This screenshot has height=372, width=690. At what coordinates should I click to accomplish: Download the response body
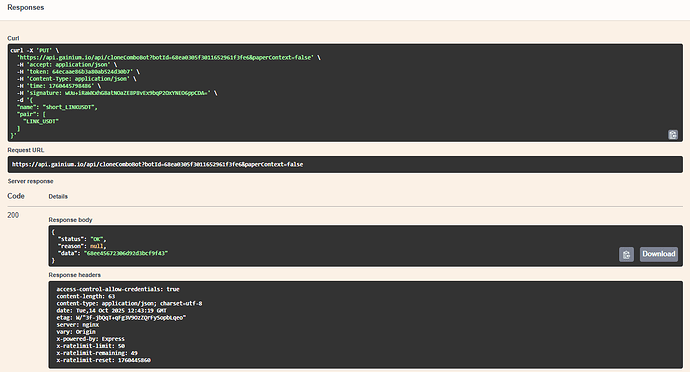[x=658, y=254]
